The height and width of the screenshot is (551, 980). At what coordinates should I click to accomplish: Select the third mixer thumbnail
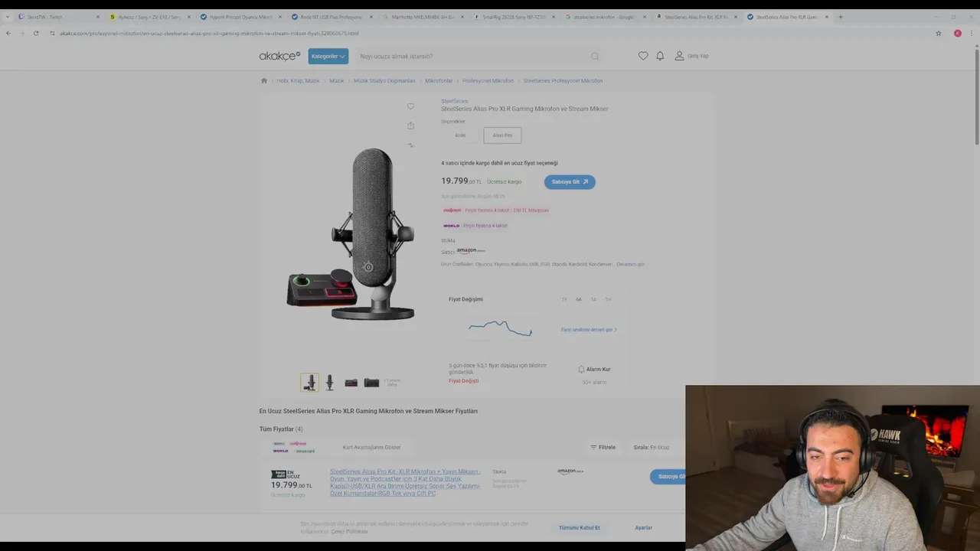351,382
